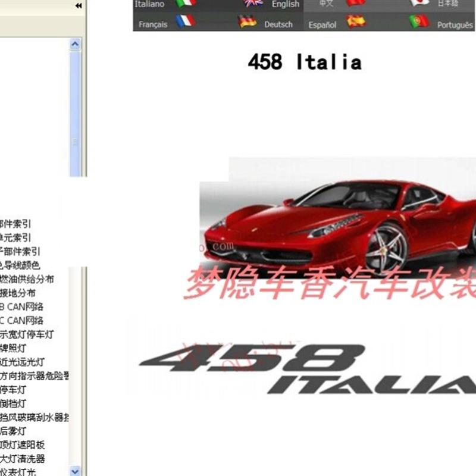Select 仪表灯光 in the list
Screen dimensions: 476x476
[18, 472]
